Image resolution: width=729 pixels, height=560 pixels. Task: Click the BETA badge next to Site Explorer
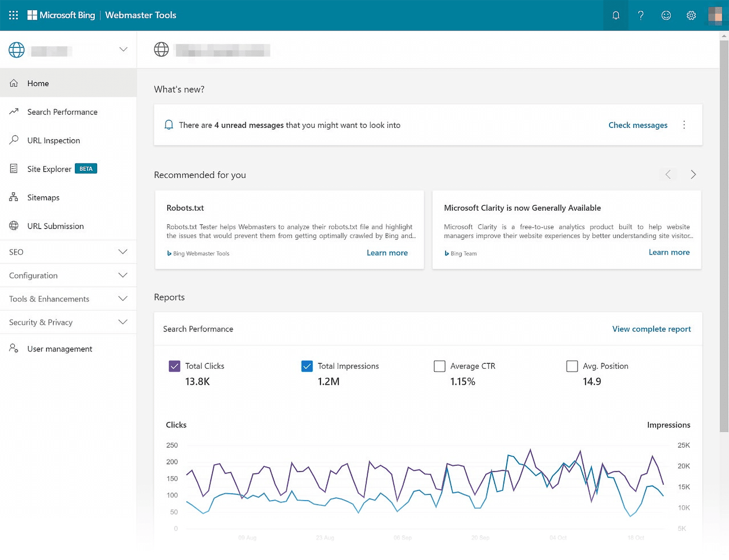click(x=86, y=168)
